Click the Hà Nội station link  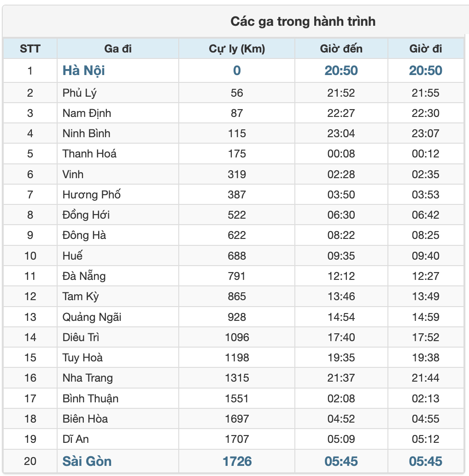coord(83,70)
